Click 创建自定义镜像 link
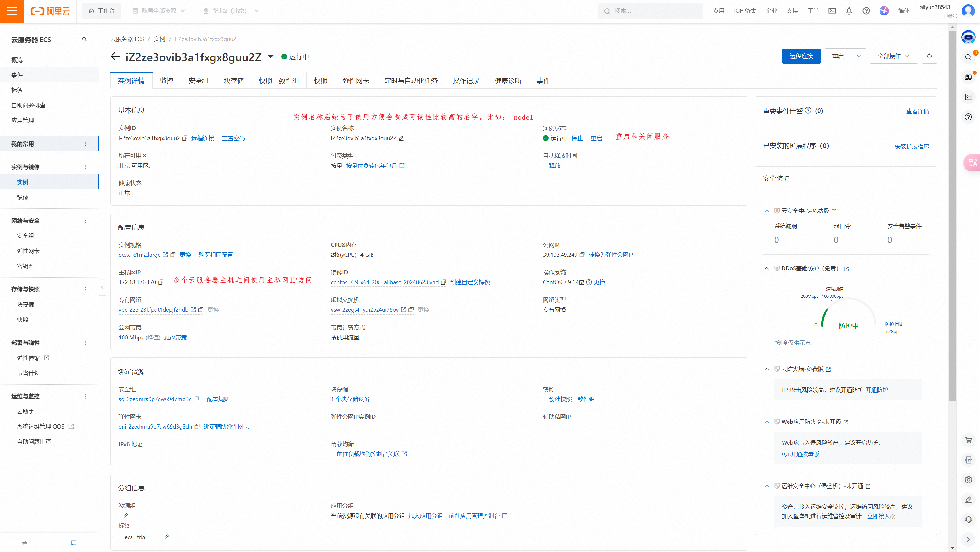 pos(470,282)
